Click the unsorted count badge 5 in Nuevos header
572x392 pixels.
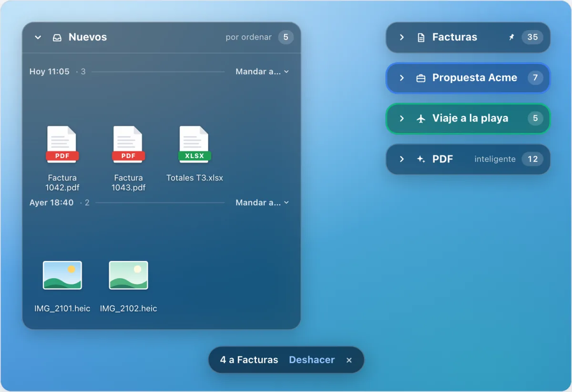(286, 37)
